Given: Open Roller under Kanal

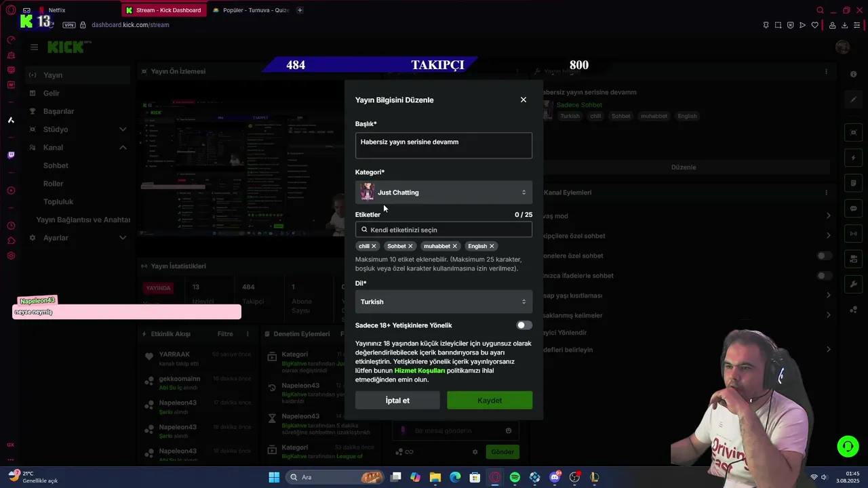Looking at the screenshot, I should [53, 184].
